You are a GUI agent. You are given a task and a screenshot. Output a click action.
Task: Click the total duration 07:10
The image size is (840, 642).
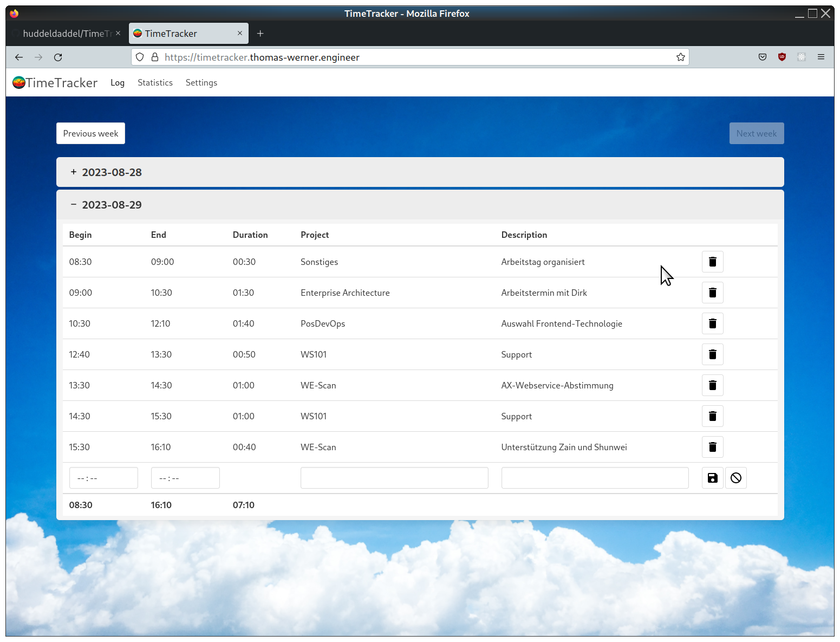[244, 505]
